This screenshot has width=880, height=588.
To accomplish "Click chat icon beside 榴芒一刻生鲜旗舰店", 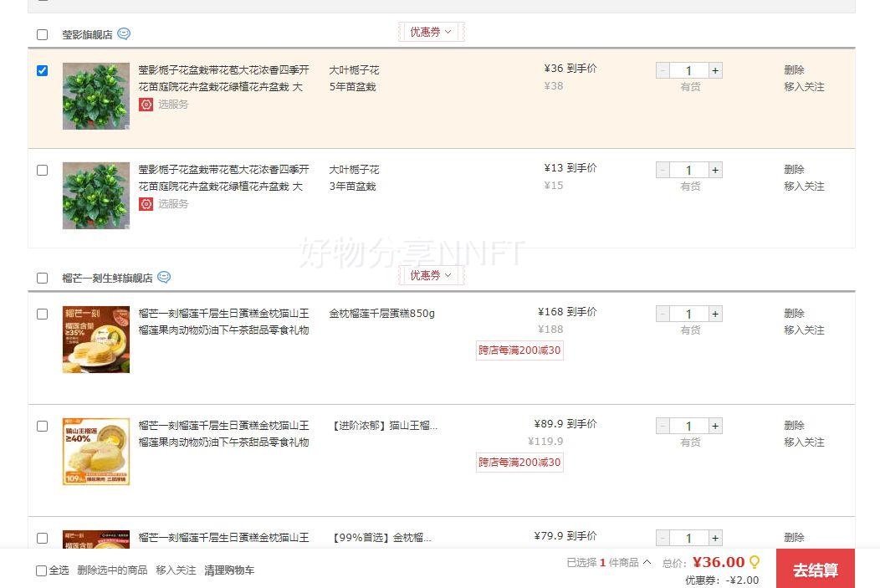I will pyautogui.click(x=164, y=278).
